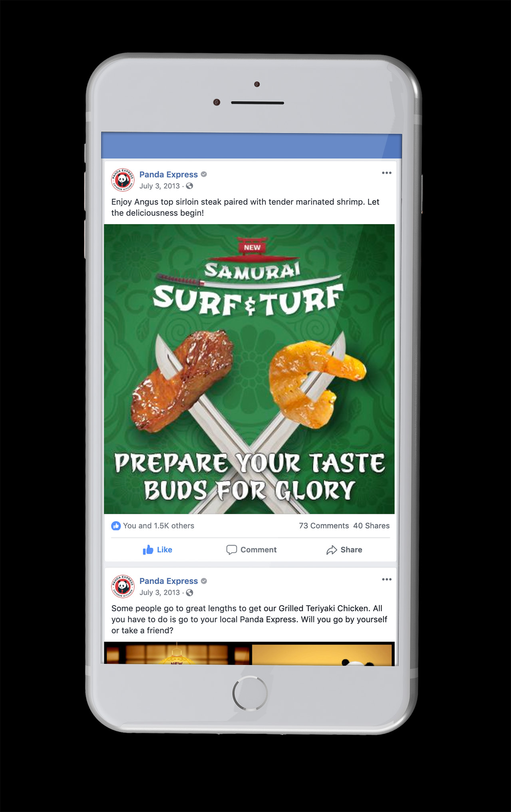The width and height of the screenshot is (511, 812).
Task: Open the second post's three-dot options menu
Action: point(386,580)
